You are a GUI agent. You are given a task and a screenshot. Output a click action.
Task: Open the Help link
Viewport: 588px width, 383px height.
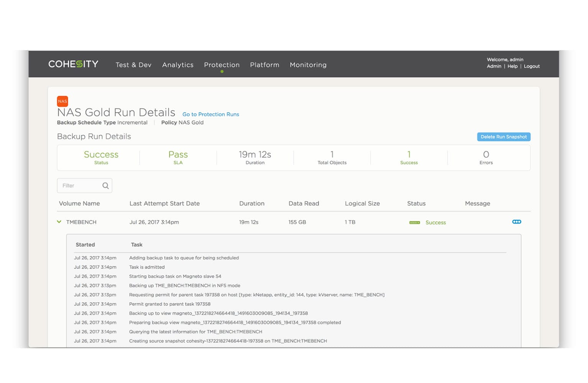click(512, 66)
